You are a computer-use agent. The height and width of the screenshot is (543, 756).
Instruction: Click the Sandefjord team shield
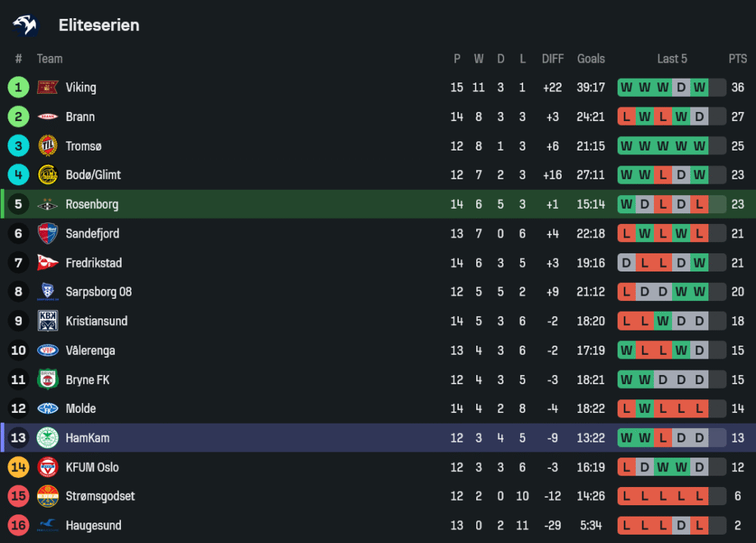point(48,234)
